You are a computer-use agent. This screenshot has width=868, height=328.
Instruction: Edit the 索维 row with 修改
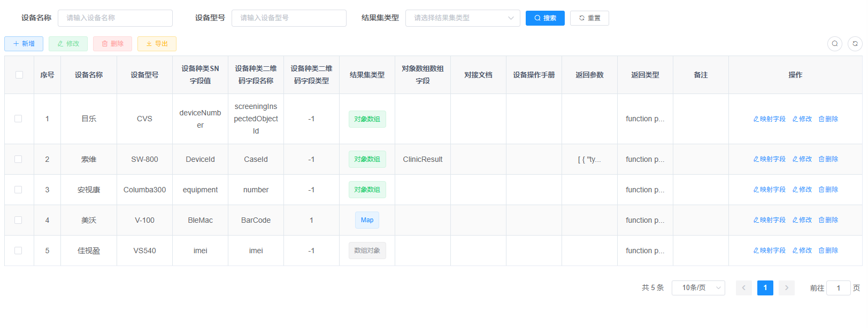pos(802,159)
